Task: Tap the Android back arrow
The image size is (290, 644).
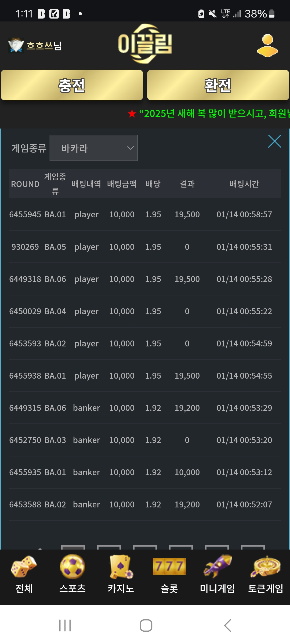Action: 227,625
